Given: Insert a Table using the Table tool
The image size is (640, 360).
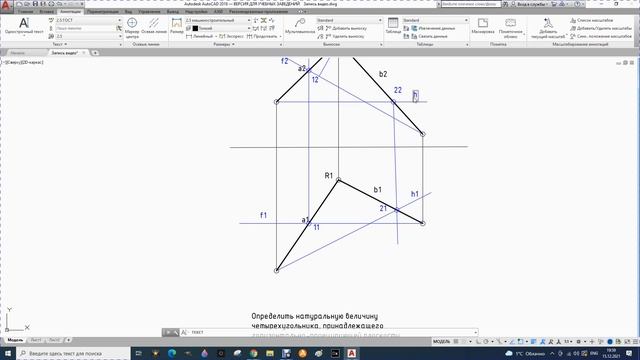Looking at the screenshot, I should click(393, 26).
